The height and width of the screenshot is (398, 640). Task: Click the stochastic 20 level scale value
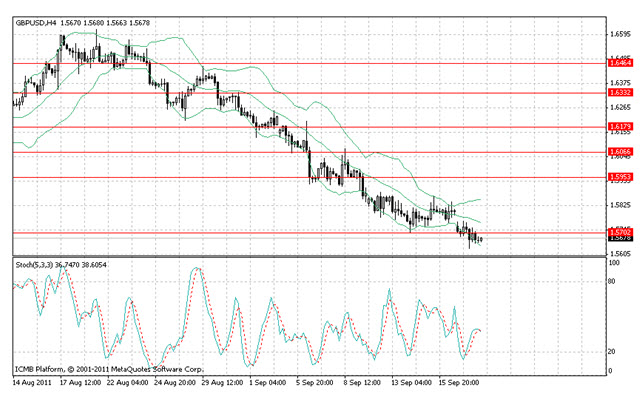pyautogui.click(x=611, y=351)
